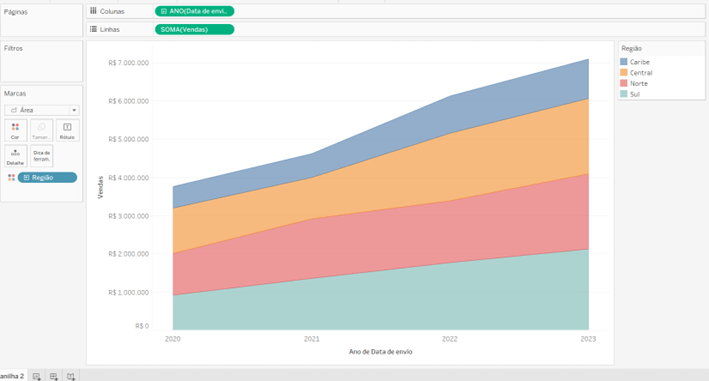Open the Rótulo (label) marks card
Viewport: 709px width, 381px height.
[67, 130]
